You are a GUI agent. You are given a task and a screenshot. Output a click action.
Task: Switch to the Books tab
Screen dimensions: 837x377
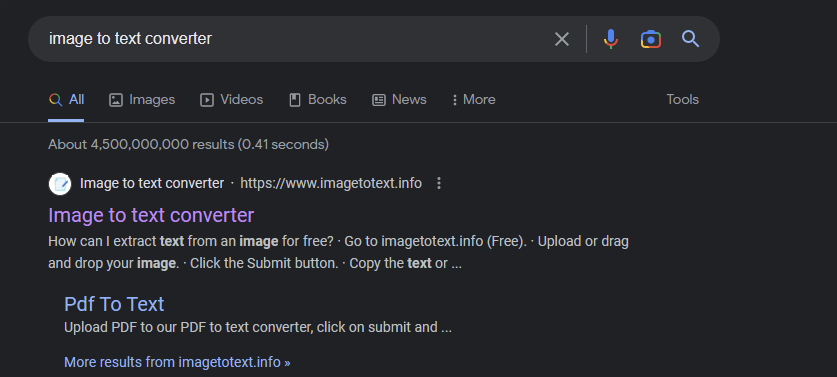coord(318,100)
